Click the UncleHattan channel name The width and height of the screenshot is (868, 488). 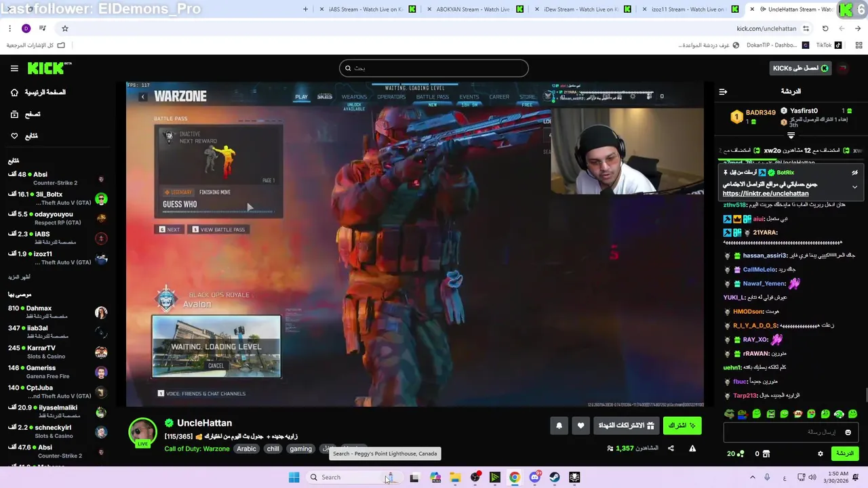click(204, 423)
